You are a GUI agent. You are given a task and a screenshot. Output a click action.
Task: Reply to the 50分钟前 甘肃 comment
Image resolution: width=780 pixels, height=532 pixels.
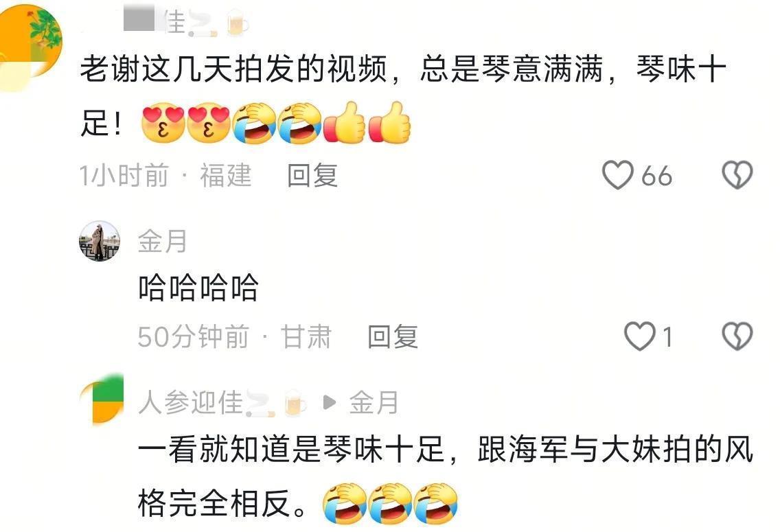click(x=393, y=336)
